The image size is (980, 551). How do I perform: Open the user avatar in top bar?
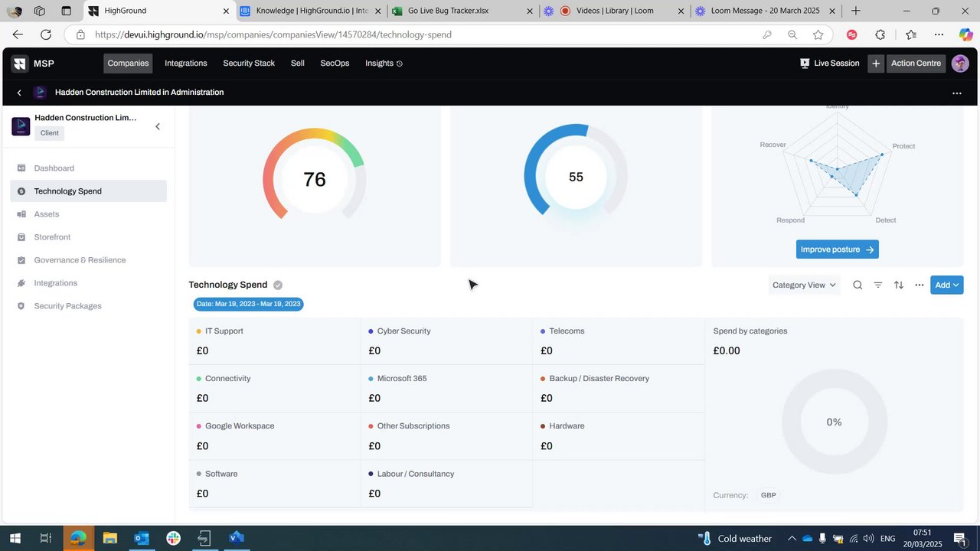click(x=960, y=64)
